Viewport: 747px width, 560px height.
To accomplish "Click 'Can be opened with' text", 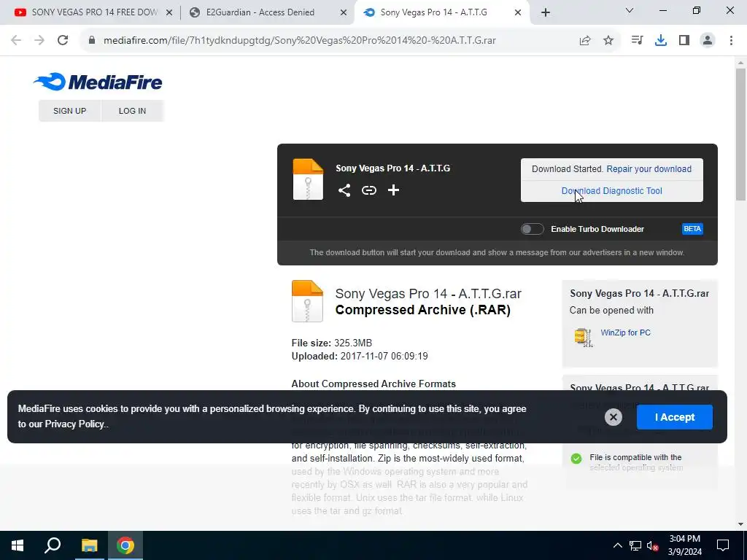I will coord(611,311).
